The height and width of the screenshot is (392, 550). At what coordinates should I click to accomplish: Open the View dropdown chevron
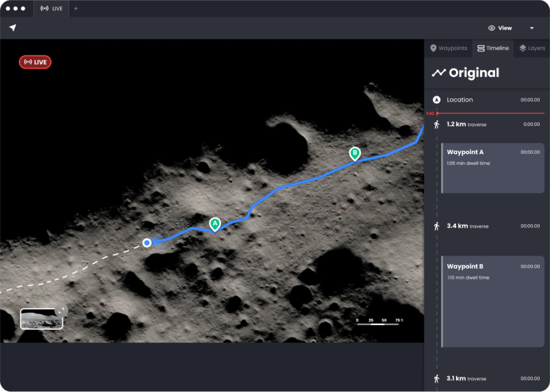click(532, 28)
